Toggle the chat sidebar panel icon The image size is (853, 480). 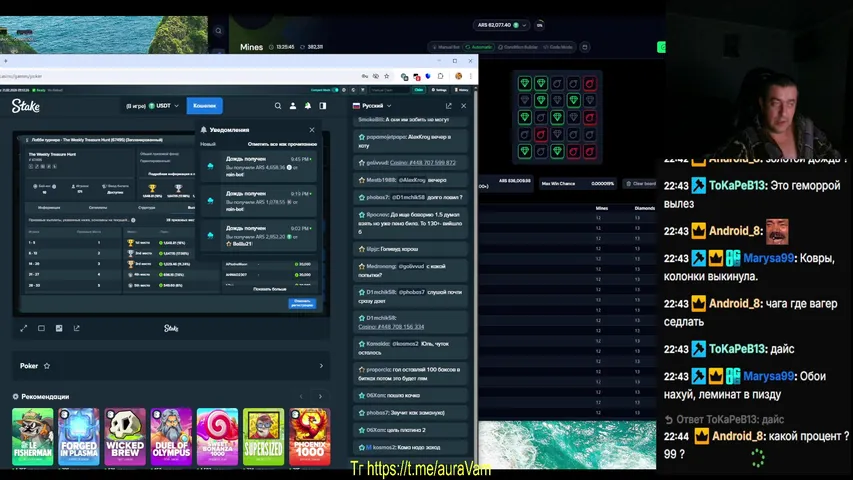click(322, 105)
